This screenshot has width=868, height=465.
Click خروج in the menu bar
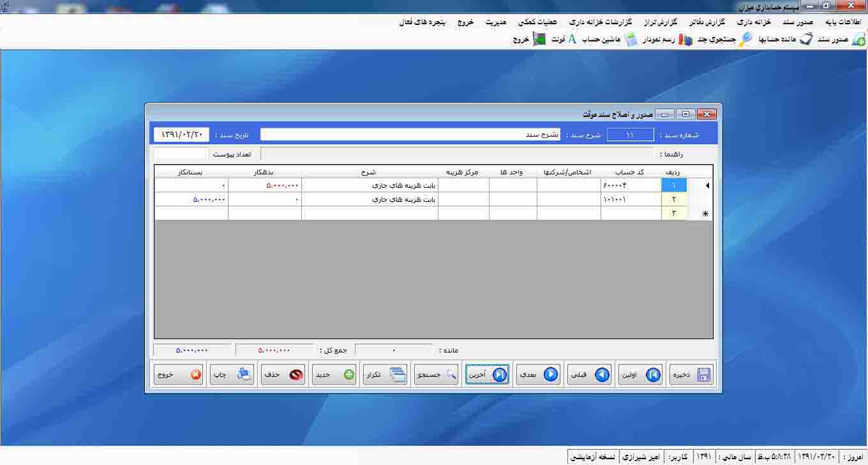465,22
